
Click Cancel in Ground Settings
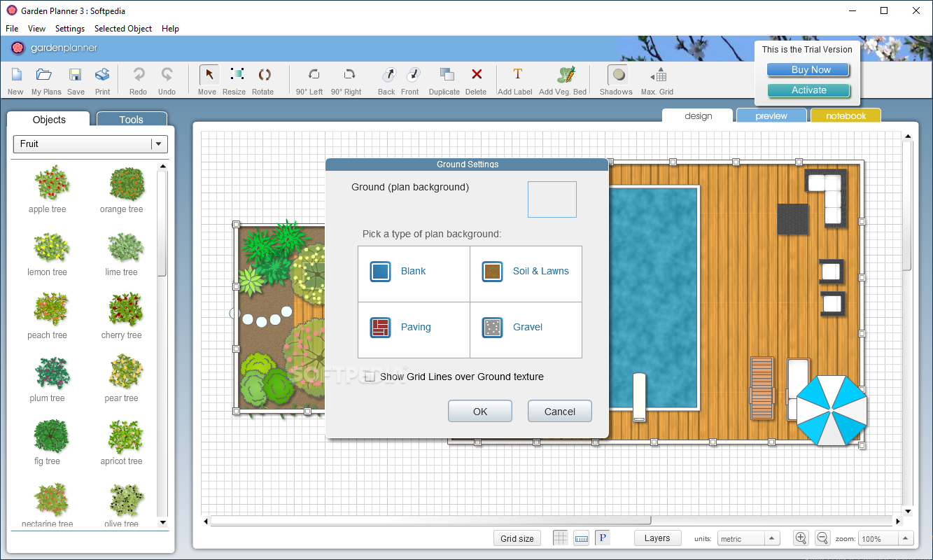click(x=560, y=412)
